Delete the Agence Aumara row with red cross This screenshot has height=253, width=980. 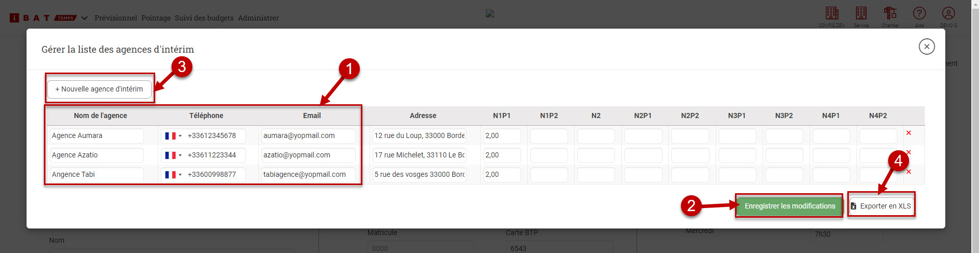point(909,133)
